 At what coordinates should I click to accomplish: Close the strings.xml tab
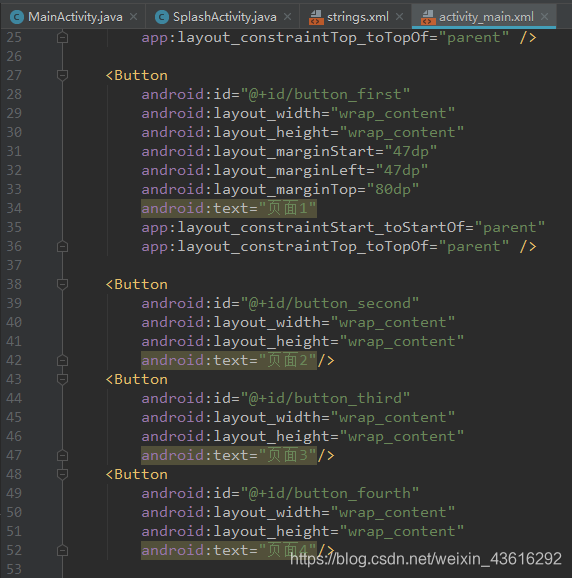[399, 17]
